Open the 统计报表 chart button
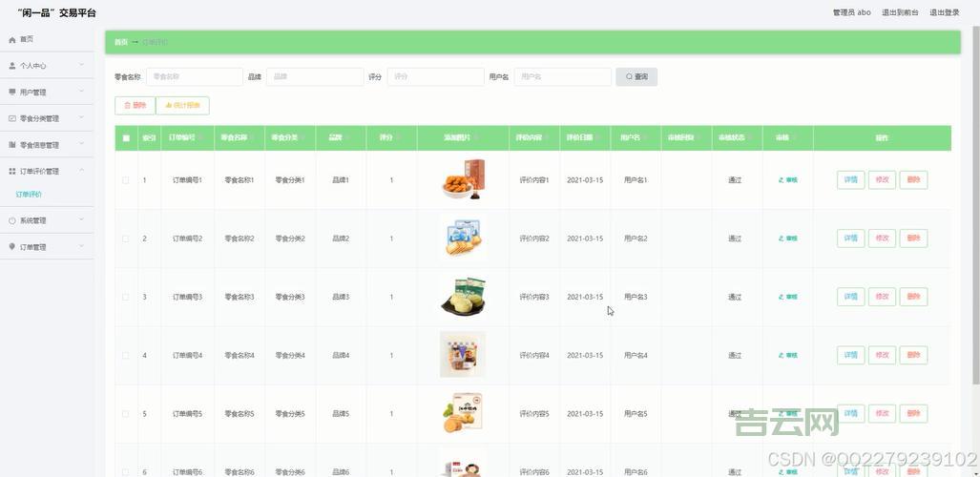 click(182, 106)
